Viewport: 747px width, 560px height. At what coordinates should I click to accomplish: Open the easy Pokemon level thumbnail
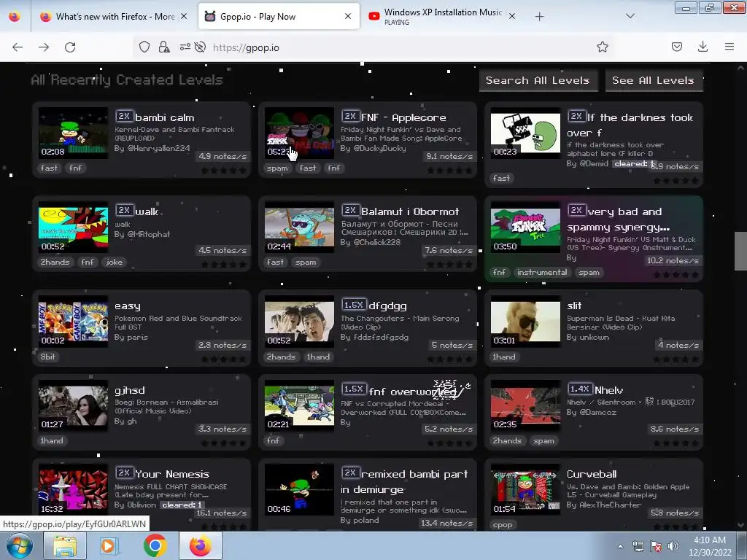pyautogui.click(x=74, y=322)
